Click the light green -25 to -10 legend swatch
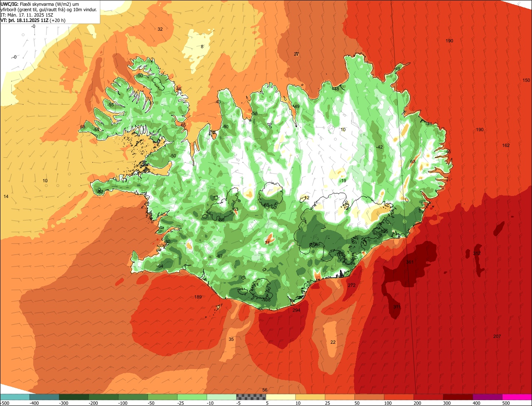This screenshot has height=406, width=532. tap(192, 397)
